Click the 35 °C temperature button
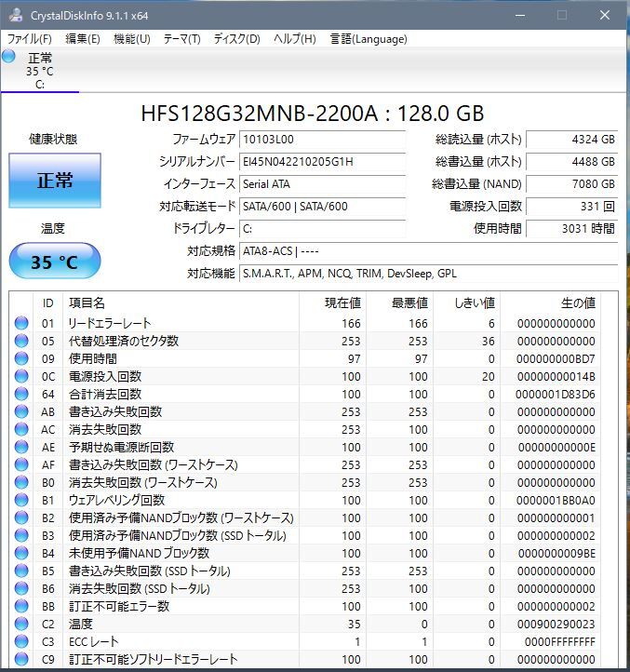Screen dimensions: 630x672 (55, 261)
